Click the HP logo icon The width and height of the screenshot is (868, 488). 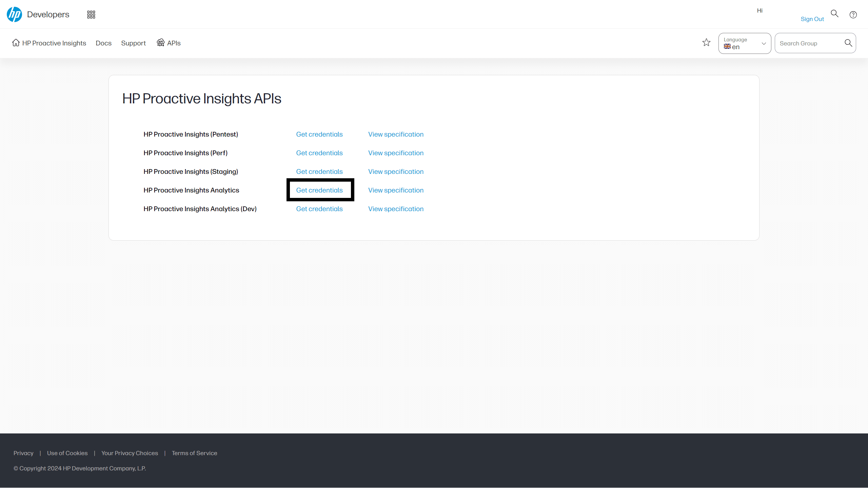coord(14,14)
